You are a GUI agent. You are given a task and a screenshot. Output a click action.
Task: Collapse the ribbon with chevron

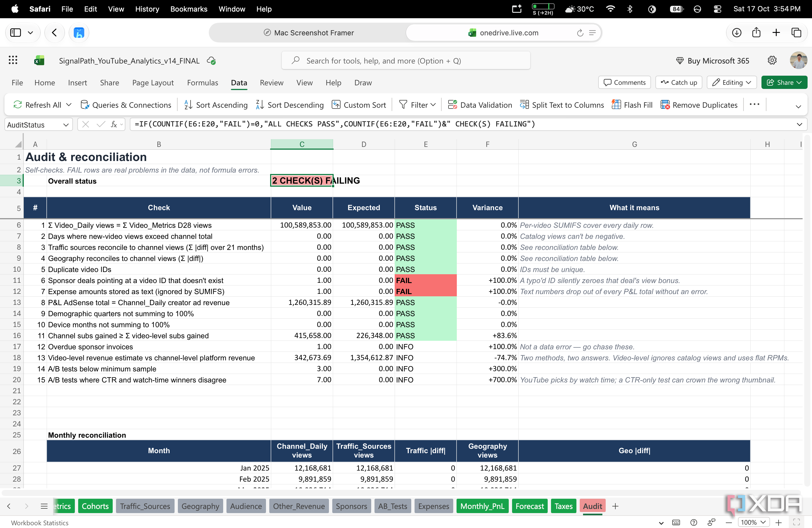click(x=798, y=106)
